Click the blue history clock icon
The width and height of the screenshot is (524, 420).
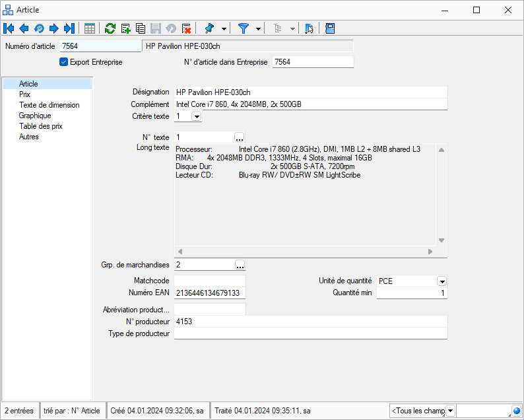(x=39, y=28)
